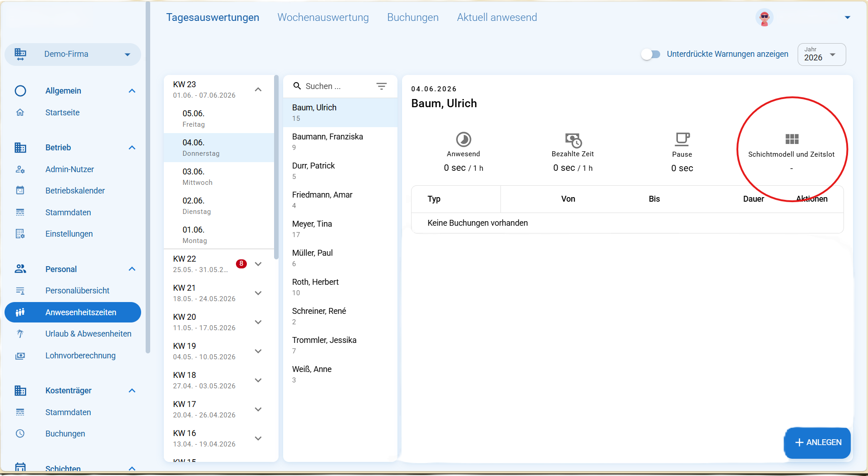
Task: Click the Demo-Firma company building icon
Action: [20, 54]
